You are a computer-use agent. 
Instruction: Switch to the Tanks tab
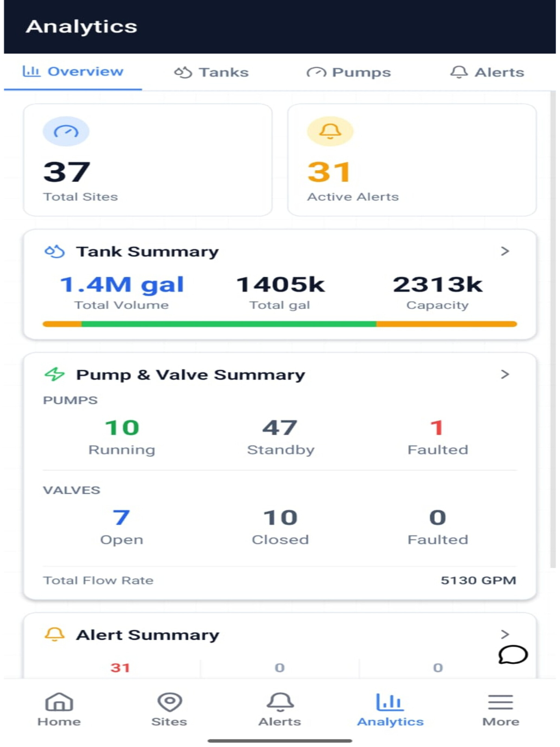[211, 72]
